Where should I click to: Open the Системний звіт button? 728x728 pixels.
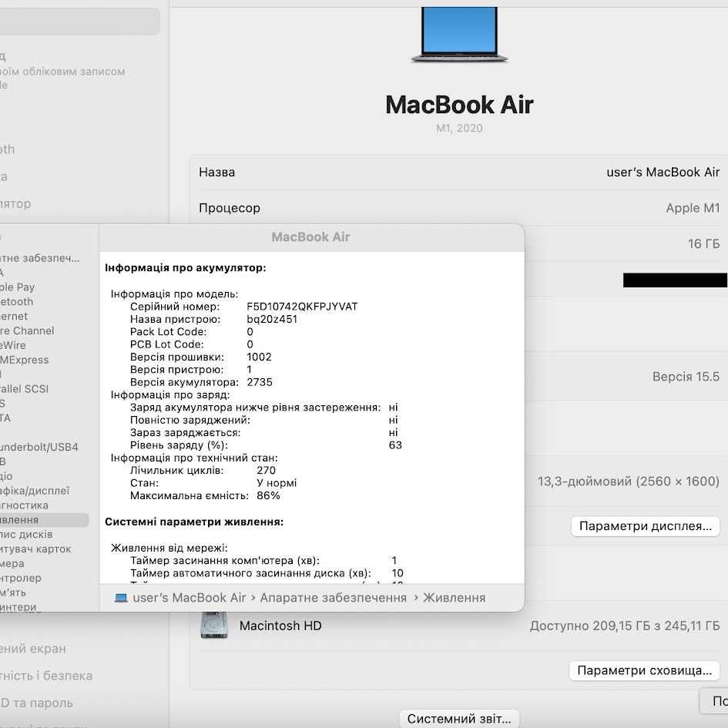coord(458,718)
